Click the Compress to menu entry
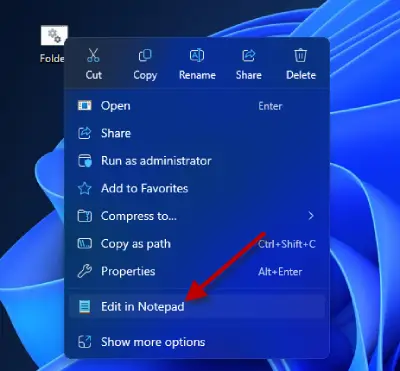This screenshot has width=400, height=371. tap(197, 216)
